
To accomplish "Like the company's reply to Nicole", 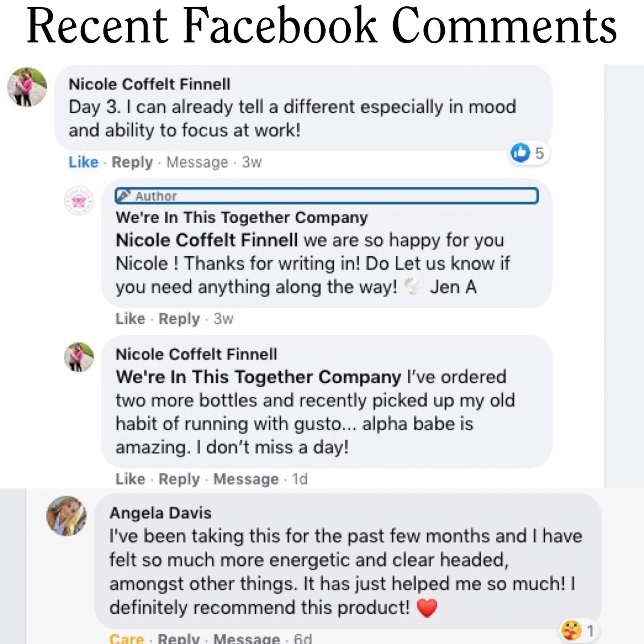I will coord(130,319).
